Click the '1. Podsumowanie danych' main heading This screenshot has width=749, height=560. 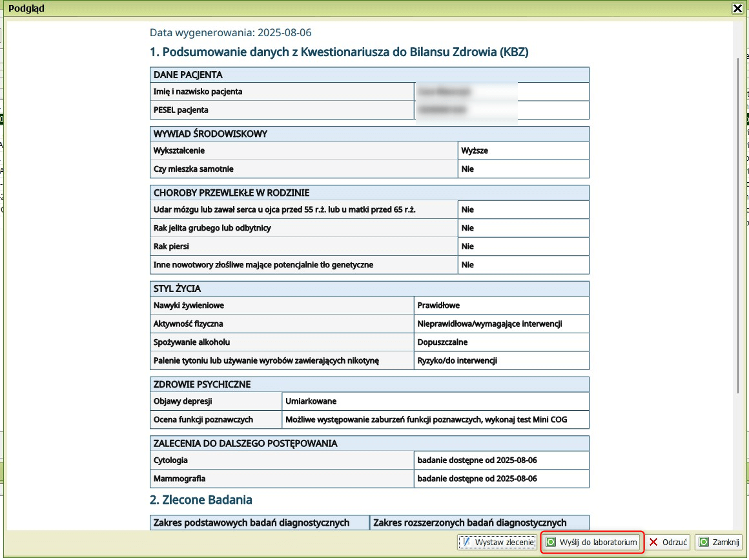(339, 52)
